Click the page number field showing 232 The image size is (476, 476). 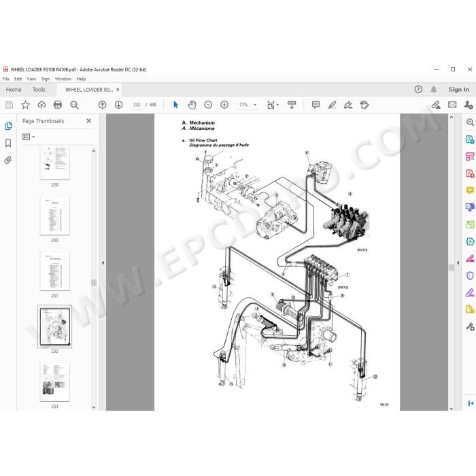[137, 105]
